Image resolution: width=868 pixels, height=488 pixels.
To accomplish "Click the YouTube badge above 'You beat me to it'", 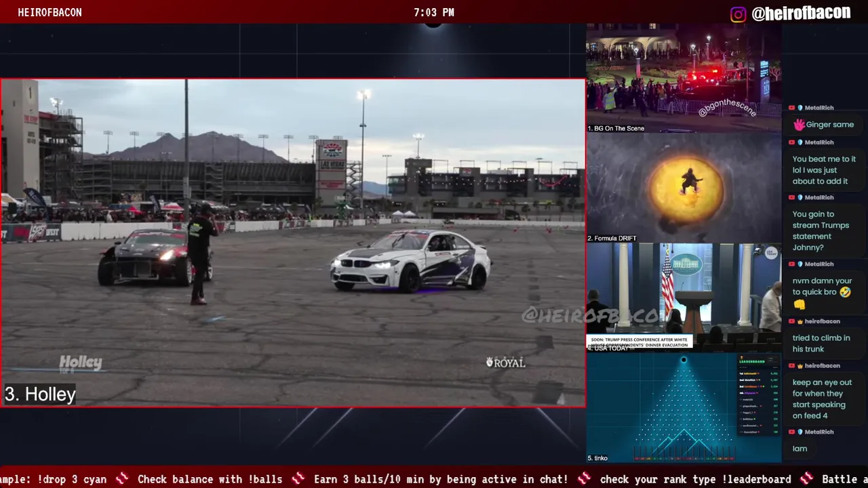I will tap(791, 142).
